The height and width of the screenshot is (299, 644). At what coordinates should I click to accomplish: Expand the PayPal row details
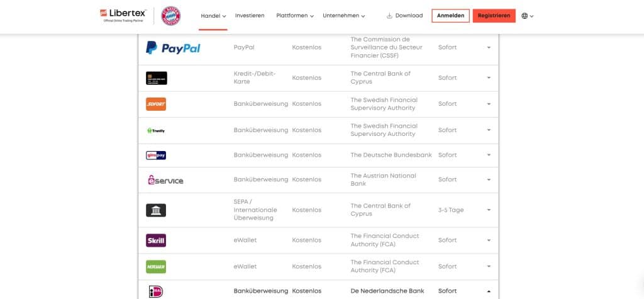(489, 48)
